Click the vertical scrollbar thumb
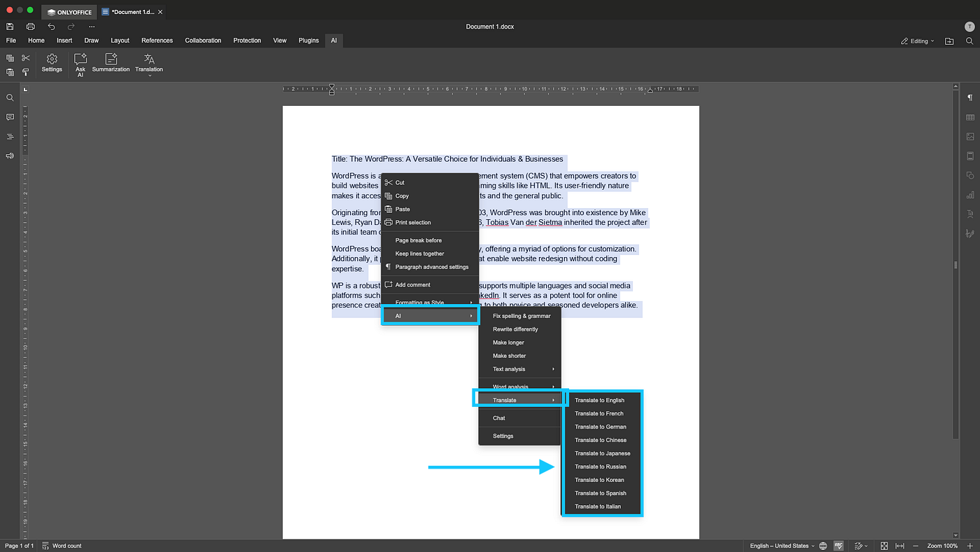Viewport: 980px width, 552px height. click(955, 265)
